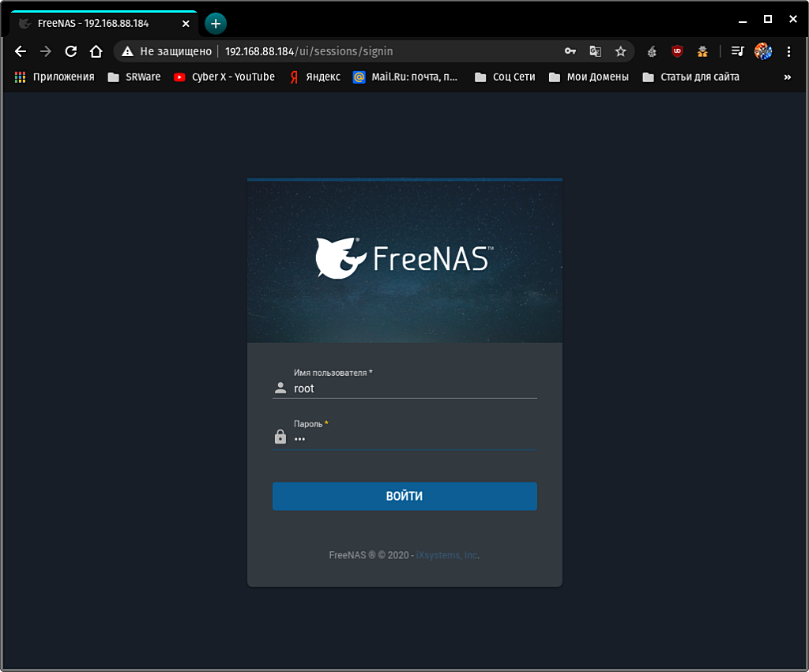This screenshot has height=672, width=809.
Task: Open the Яндекс bookmark
Action: point(314,77)
